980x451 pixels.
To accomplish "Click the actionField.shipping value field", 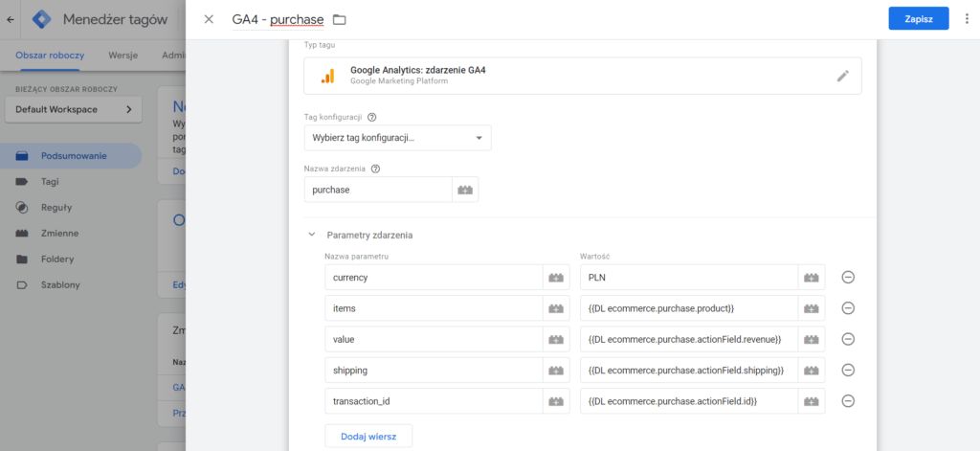I will [689, 371].
